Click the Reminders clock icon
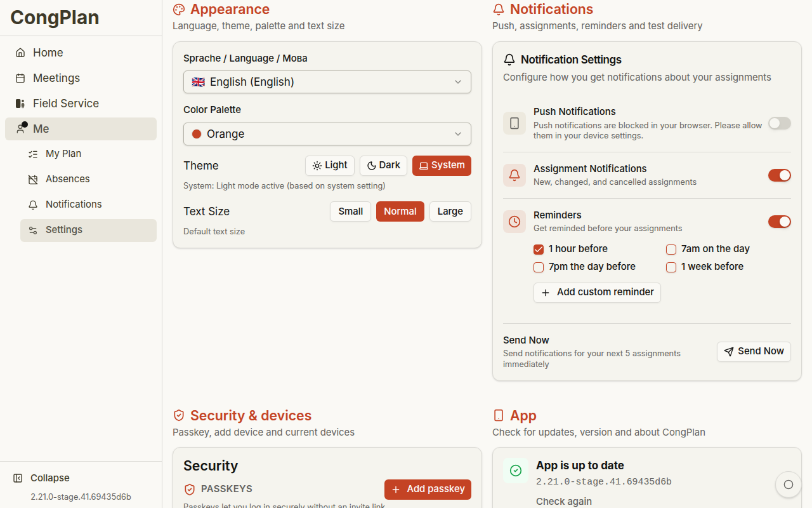Image resolution: width=812 pixels, height=508 pixels. click(514, 222)
